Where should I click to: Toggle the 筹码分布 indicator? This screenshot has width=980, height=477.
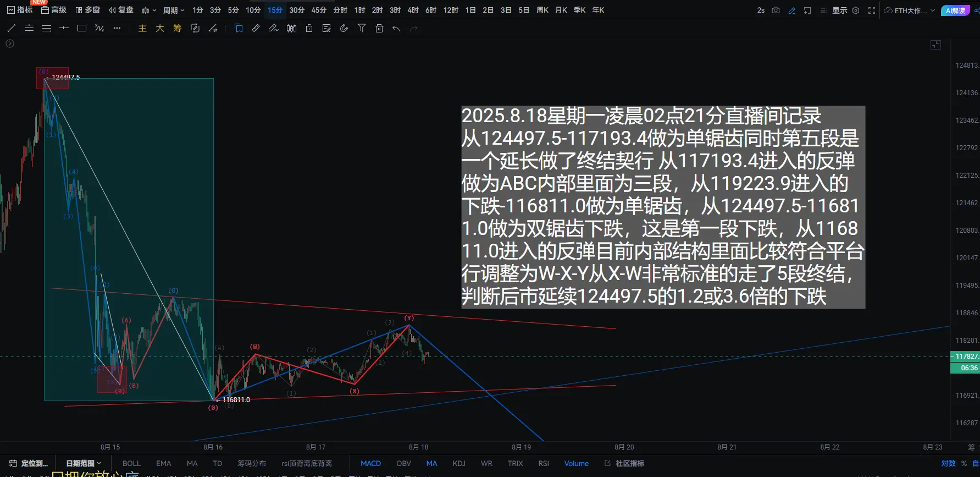[x=252, y=463]
